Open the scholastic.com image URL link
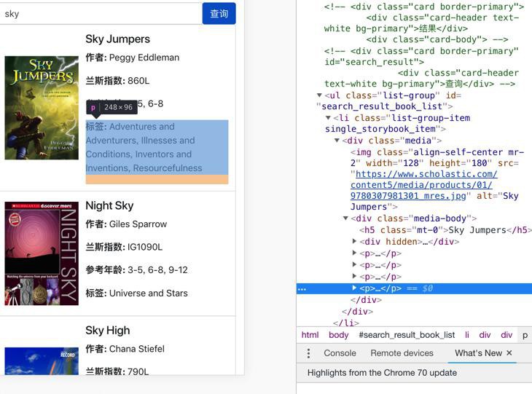 pyautogui.click(x=423, y=185)
